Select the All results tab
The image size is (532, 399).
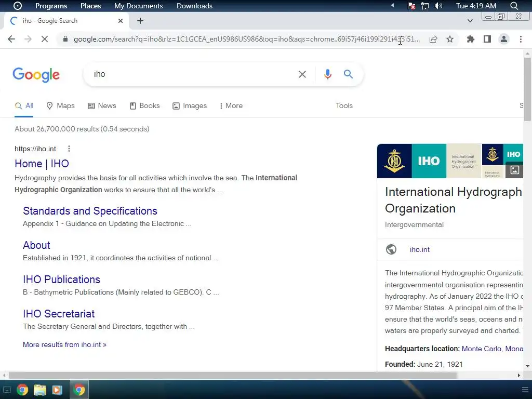(x=24, y=105)
